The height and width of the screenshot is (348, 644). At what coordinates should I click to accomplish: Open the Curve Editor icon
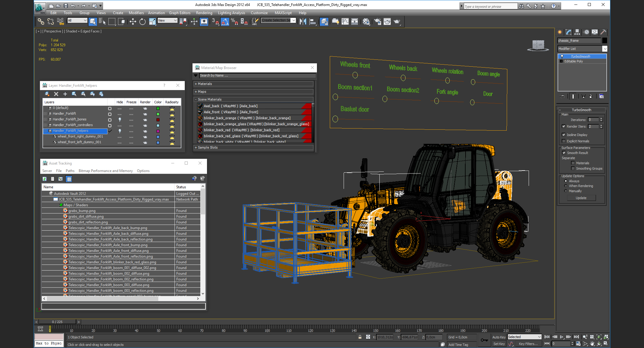click(x=345, y=21)
